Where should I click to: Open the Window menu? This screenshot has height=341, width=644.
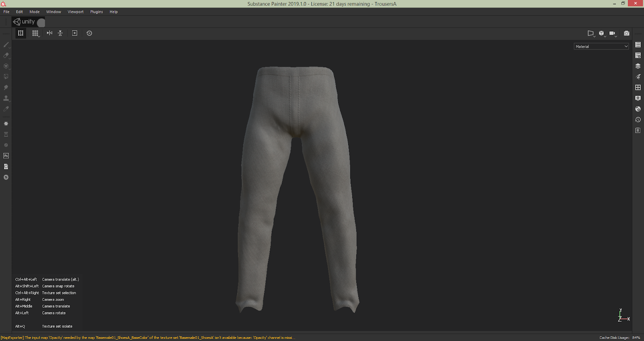[x=54, y=12]
